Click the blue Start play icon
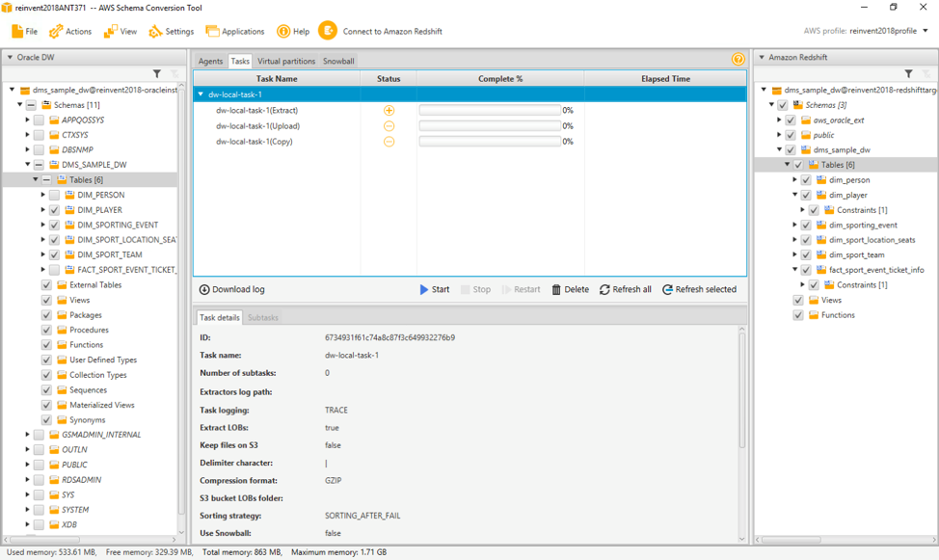The width and height of the screenshot is (939, 560). (x=424, y=289)
